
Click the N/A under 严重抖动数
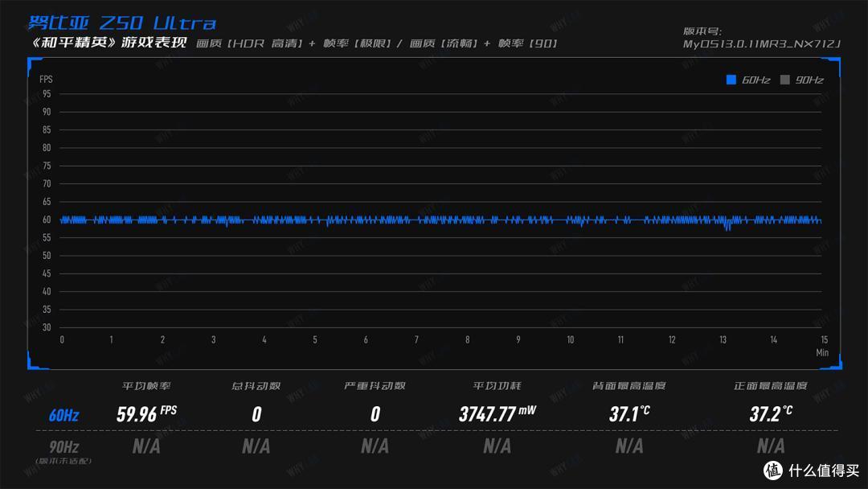[x=375, y=446]
